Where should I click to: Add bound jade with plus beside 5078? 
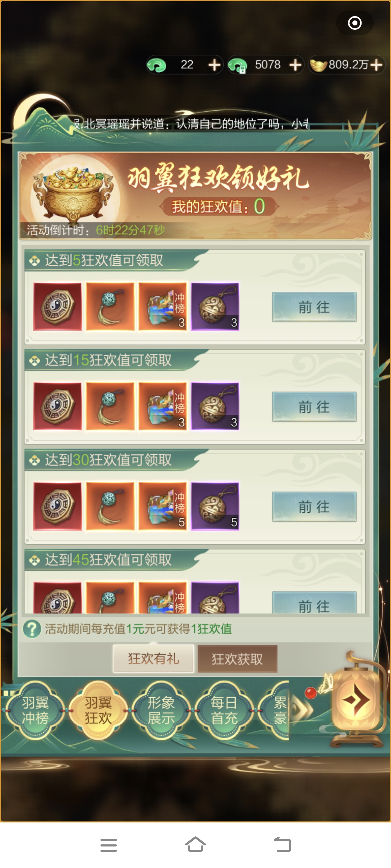pyautogui.click(x=295, y=65)
